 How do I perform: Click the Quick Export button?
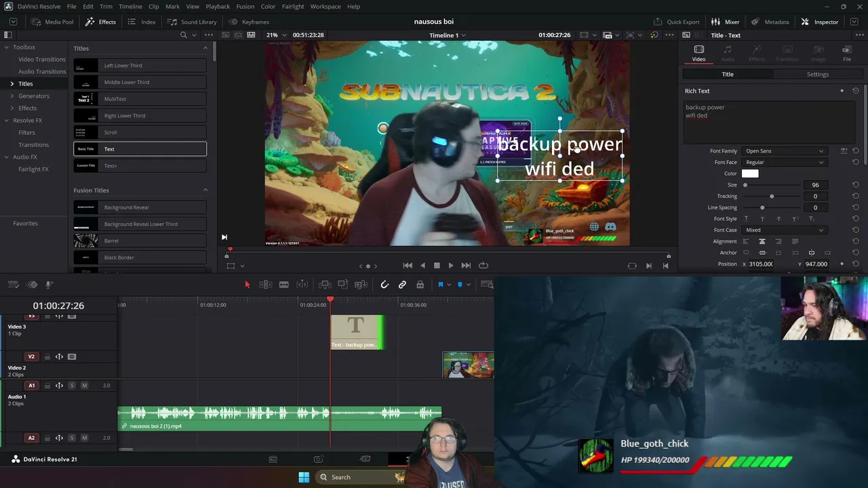click(x=676, y=22)
